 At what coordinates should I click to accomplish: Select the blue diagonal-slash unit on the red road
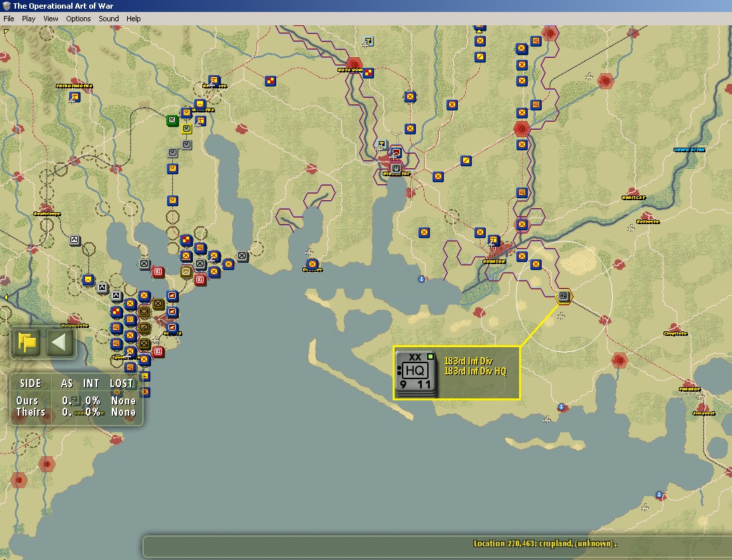point(466,160)
